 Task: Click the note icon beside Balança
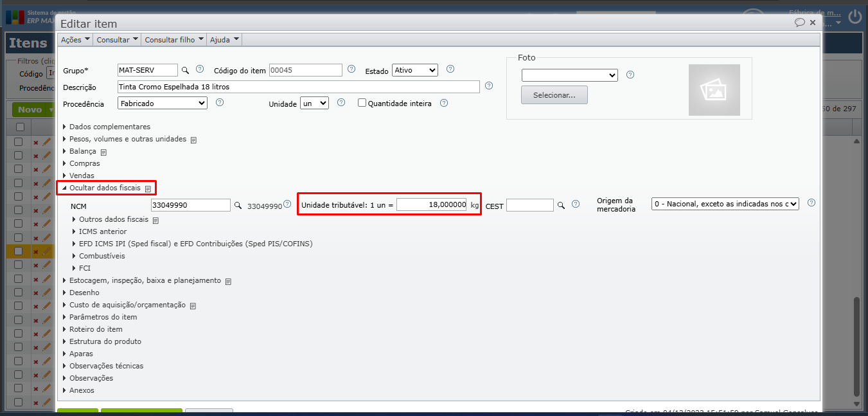click(103, 152)
